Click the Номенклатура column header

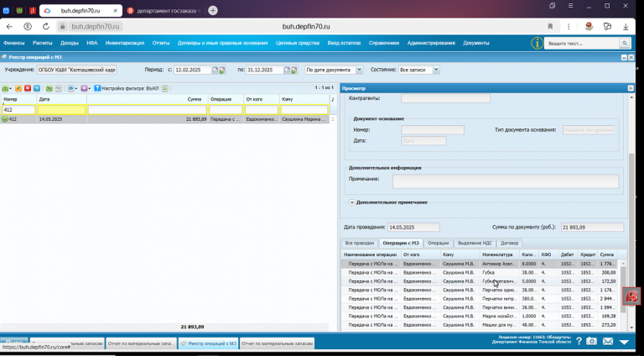[x=500, y=254]
